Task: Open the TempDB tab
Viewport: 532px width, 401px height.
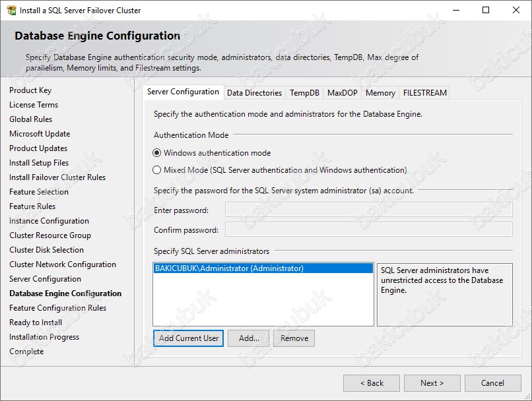Action: coord(304,93)
